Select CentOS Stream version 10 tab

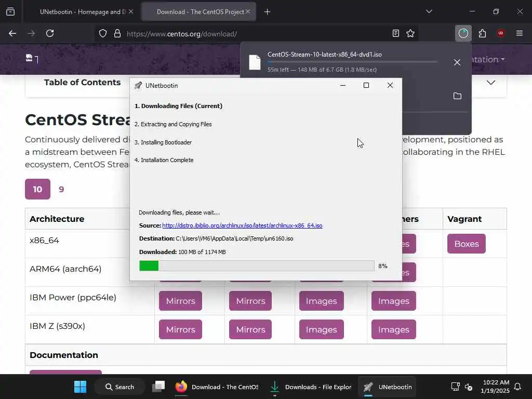click(37, 189)
